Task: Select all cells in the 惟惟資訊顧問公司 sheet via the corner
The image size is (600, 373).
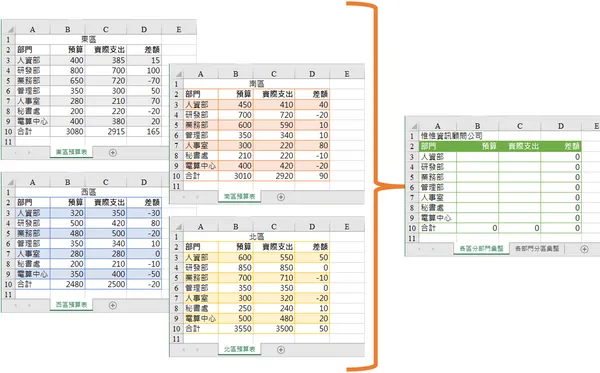Action: coord(414,126)
